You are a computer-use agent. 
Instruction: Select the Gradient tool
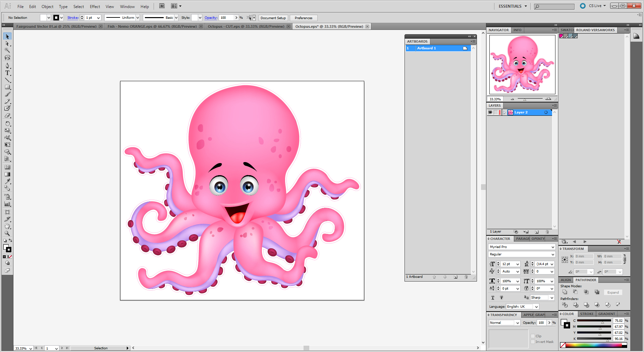coord(7,174)
